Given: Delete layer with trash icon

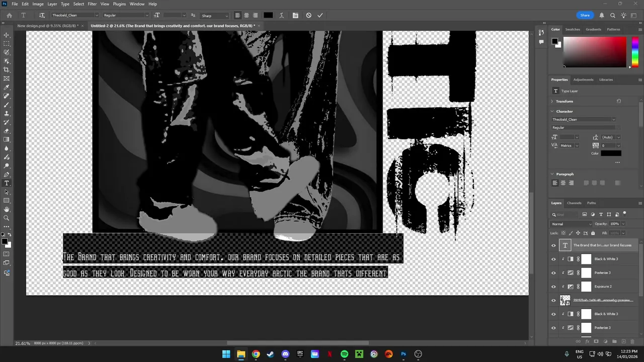Looking at the screenshot, I should click(x=632, y=341).
